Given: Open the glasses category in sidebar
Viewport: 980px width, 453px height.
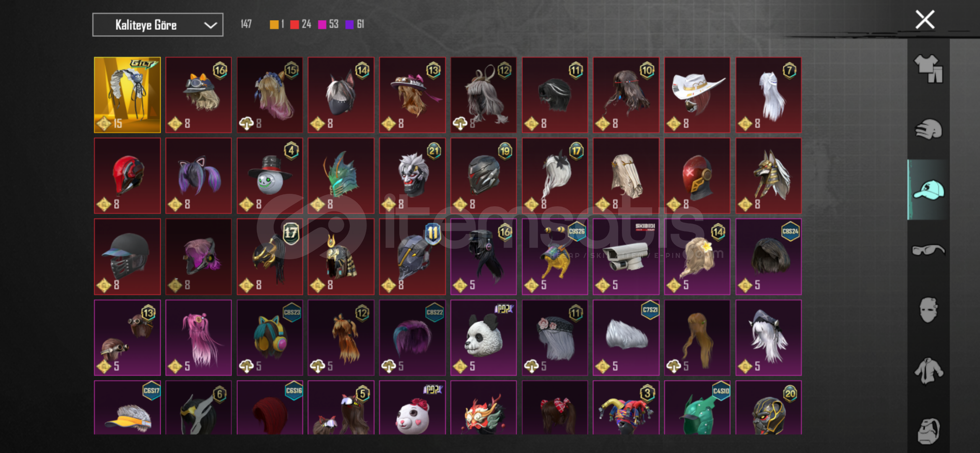Looking at the screenshot, I should tap(928, 250).
